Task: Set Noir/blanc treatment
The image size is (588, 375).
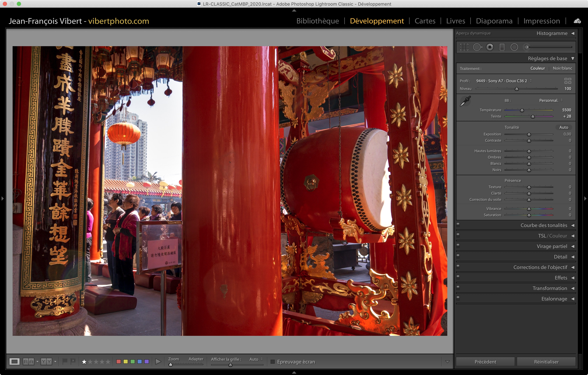Action: (x=562, y=68)
